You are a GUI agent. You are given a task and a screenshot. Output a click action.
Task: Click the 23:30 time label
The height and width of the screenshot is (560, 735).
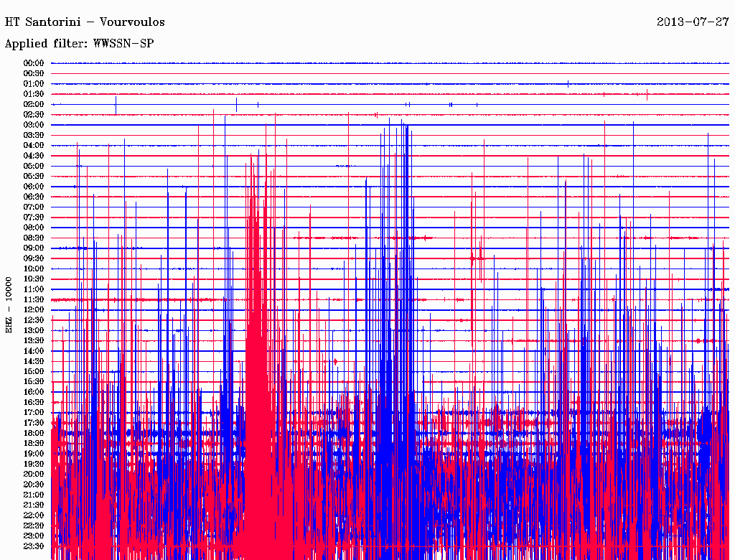pyautogui.click(x=33, y=546)
